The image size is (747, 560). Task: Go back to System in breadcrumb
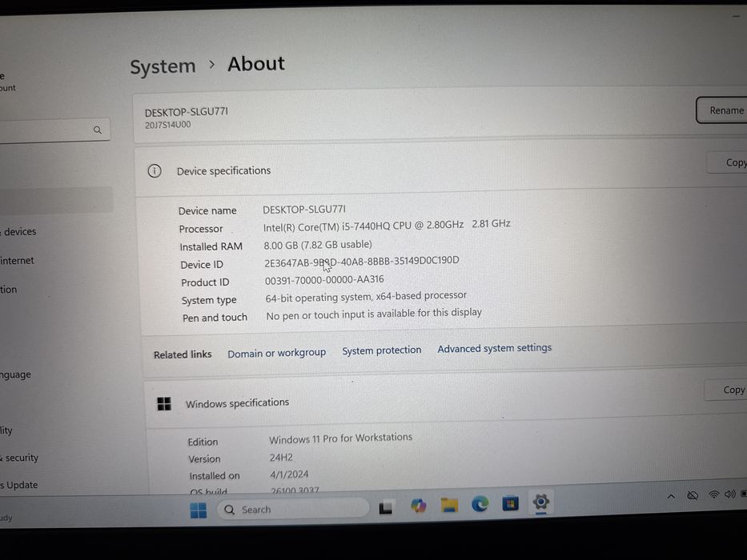[163, 66]
